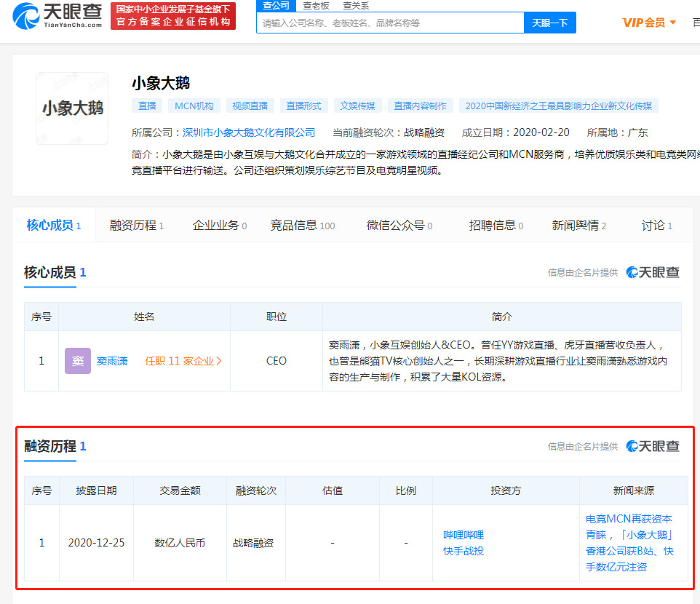Click the 直播形式 tag

pyautogui.click(x=303, y=106)
